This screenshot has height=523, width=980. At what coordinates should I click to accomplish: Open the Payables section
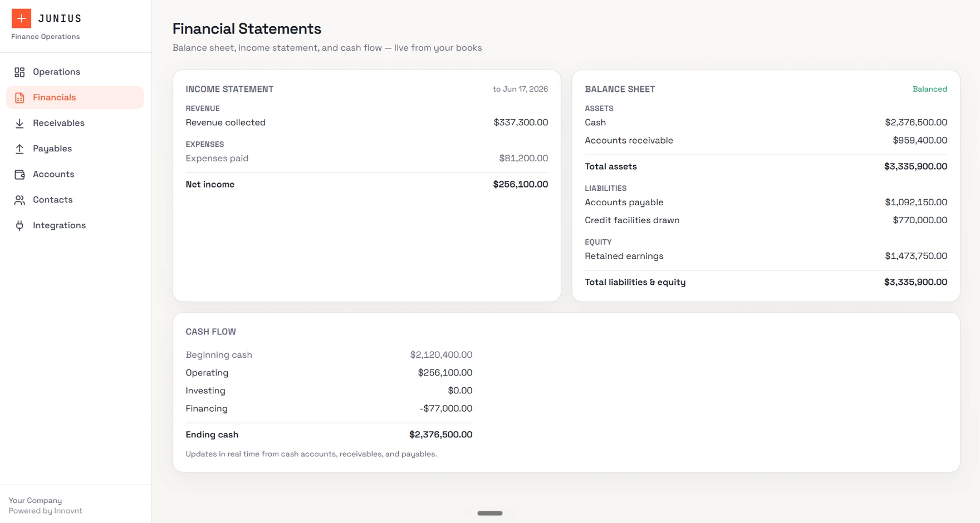click(75, 149)
